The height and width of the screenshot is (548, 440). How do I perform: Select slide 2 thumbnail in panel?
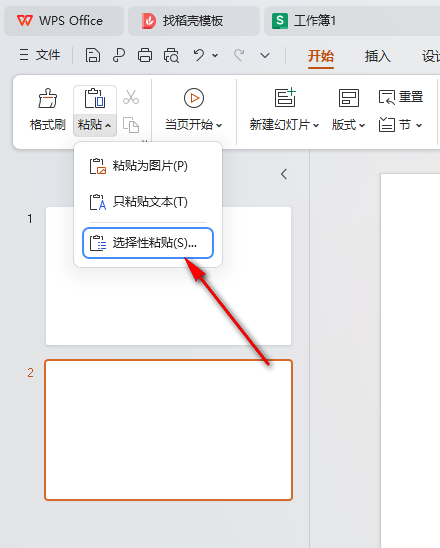(168, 430)
